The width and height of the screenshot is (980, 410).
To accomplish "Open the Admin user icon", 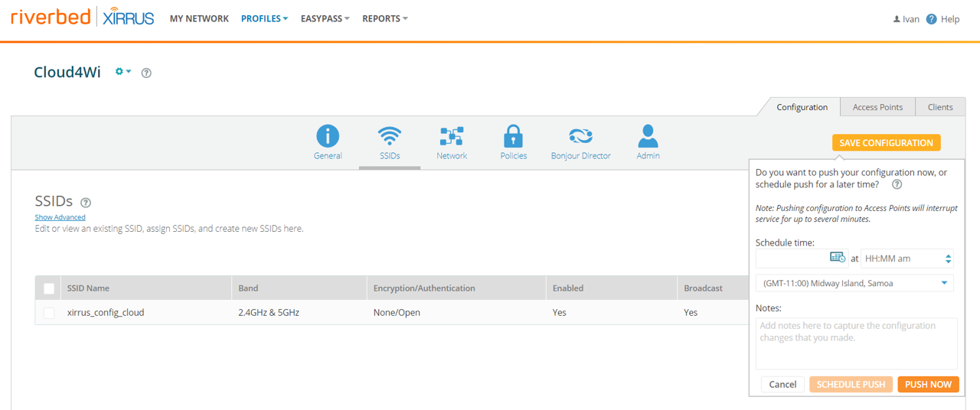I will [x=648, y=137].
